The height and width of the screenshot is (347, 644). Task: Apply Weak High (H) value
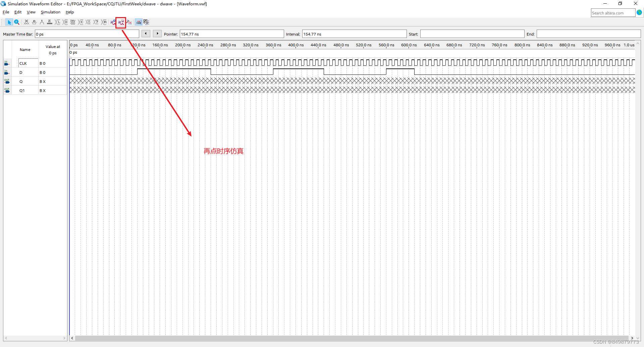click(65, 22)
